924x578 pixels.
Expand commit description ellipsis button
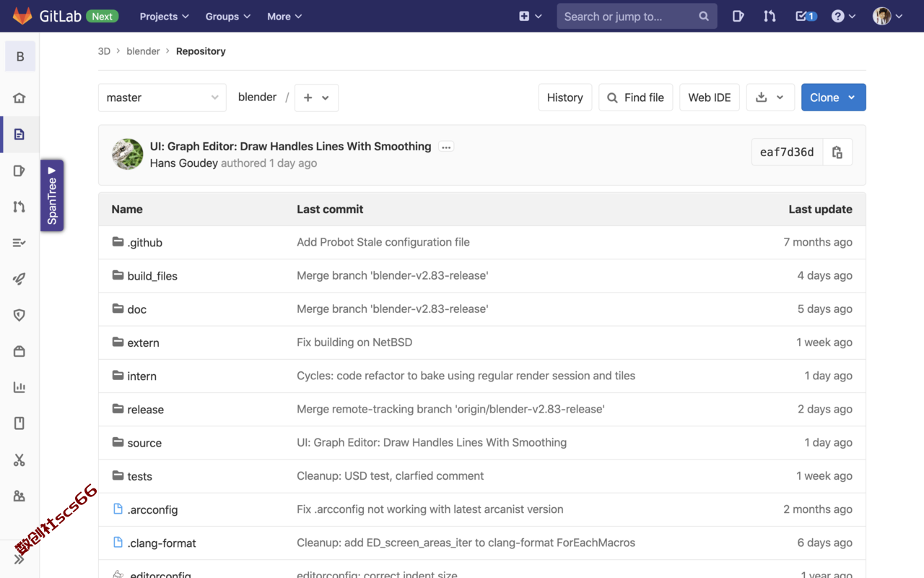(x=446, y=147)
